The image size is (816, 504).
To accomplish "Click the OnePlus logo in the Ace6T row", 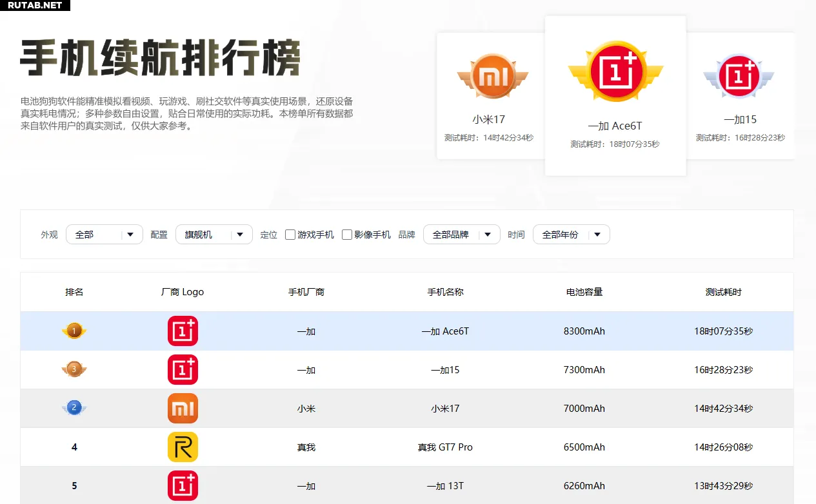I will [183, 331].
